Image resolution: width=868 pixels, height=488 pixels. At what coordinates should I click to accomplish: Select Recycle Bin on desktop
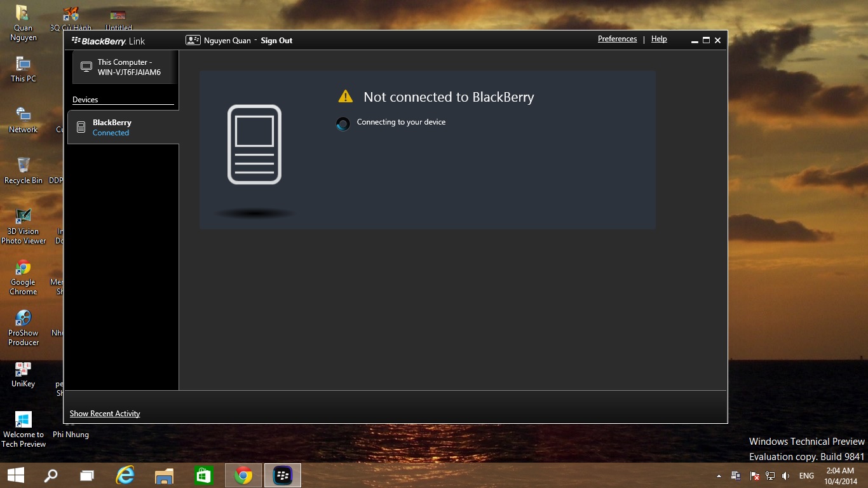coord(24,171)
